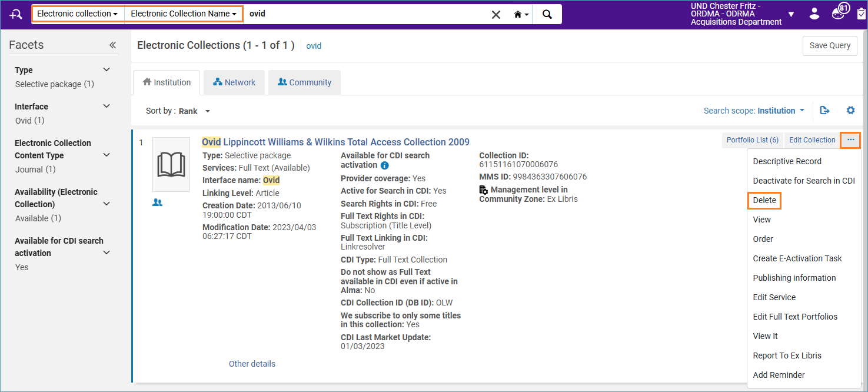Choose Delete from the actions menu
This screenshot has height=392, width=868.
pyautogui.click(x=764, y=200)
